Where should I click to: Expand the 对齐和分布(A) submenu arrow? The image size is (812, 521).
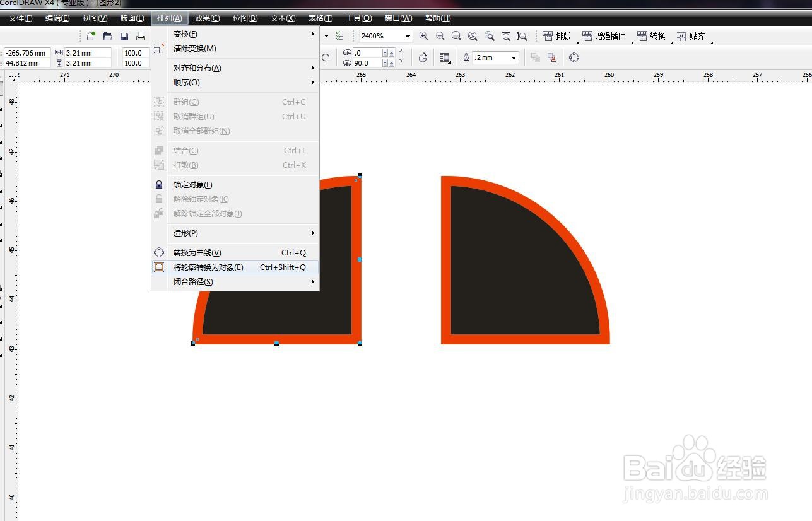312,68
